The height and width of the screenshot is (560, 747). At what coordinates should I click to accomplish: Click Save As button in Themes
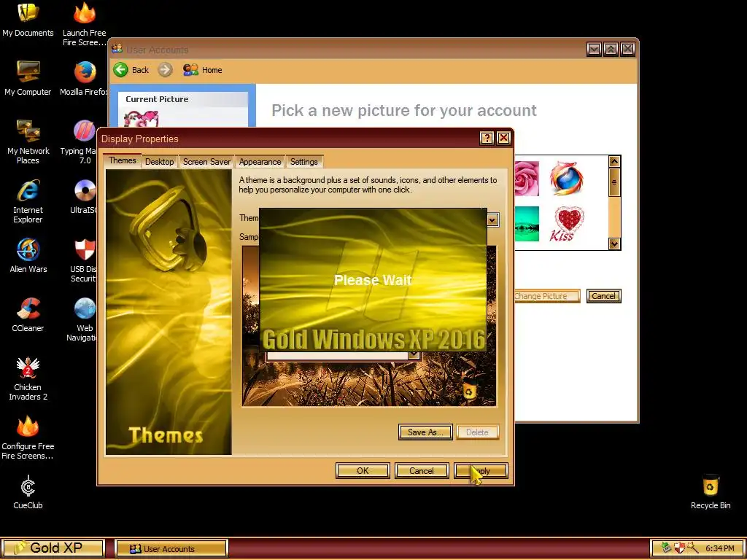(x=425, y=432)
